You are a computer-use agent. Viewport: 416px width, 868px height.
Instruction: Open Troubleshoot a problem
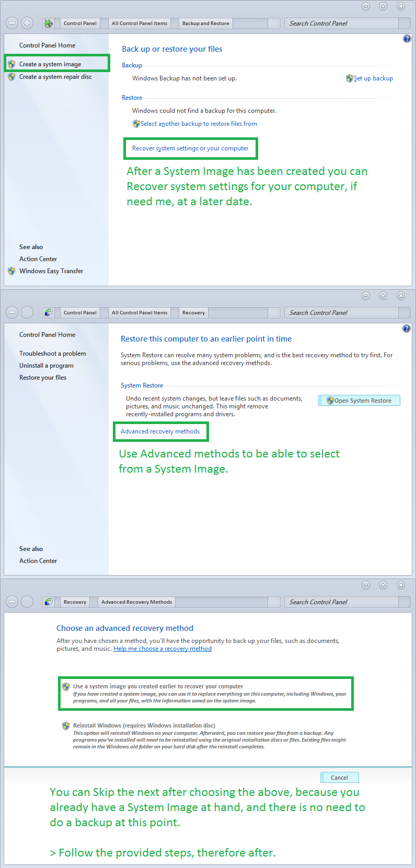point(53,354)
